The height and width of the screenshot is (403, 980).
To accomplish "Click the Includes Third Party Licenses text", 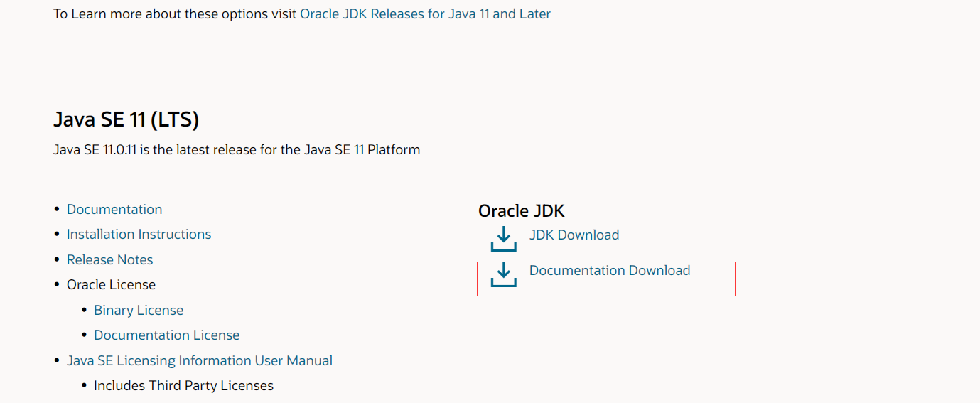I will click(x=183, y=385).
